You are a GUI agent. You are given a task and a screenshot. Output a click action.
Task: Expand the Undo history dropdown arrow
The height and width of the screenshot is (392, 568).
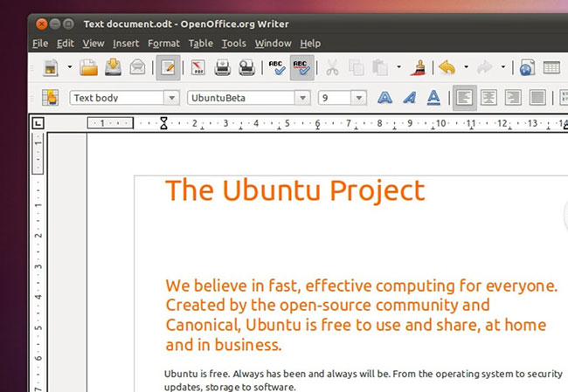coord(467,67)
